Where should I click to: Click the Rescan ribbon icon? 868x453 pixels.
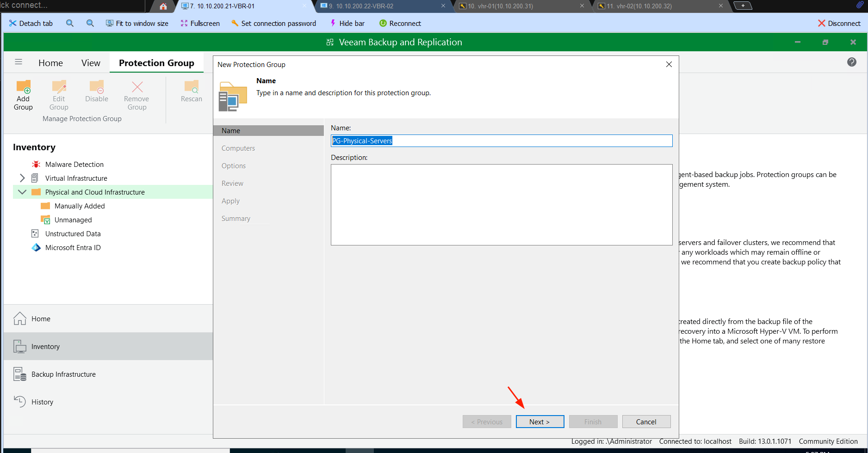[192, 87]
